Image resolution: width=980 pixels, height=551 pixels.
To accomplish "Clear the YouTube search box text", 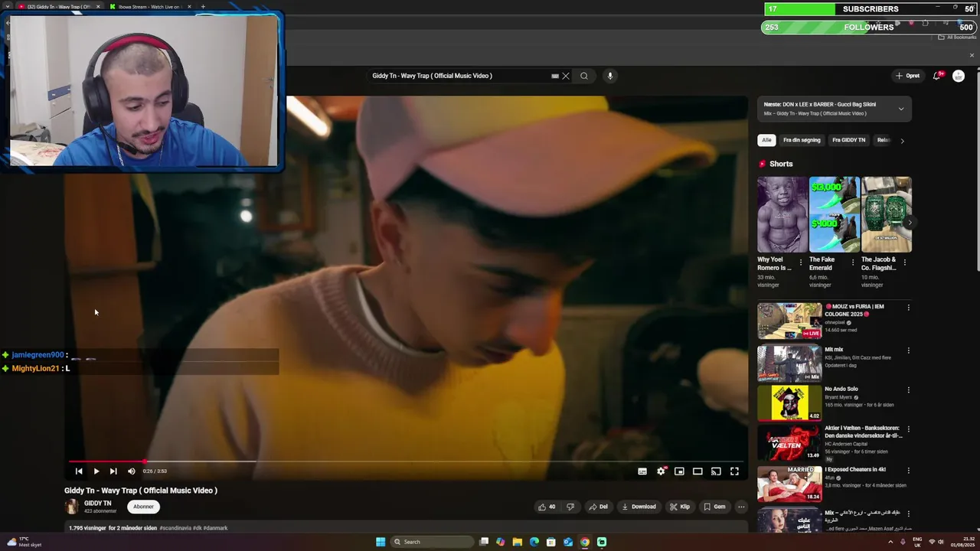I will click(566, 76).
